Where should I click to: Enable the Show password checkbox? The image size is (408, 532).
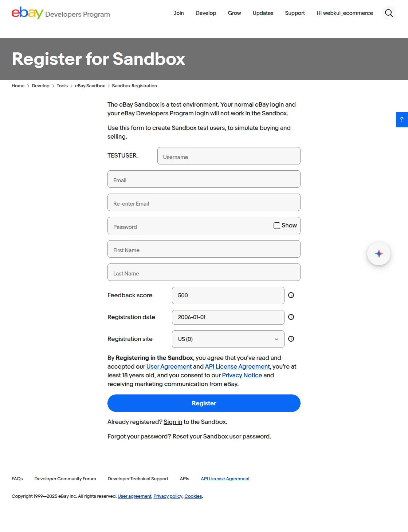point(277,225)
